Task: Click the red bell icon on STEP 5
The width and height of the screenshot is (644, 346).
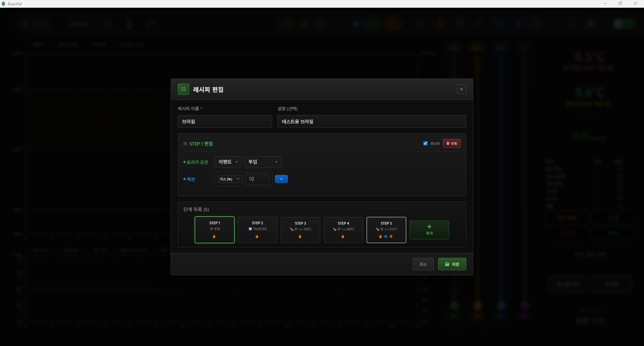Action: (391, 237)
